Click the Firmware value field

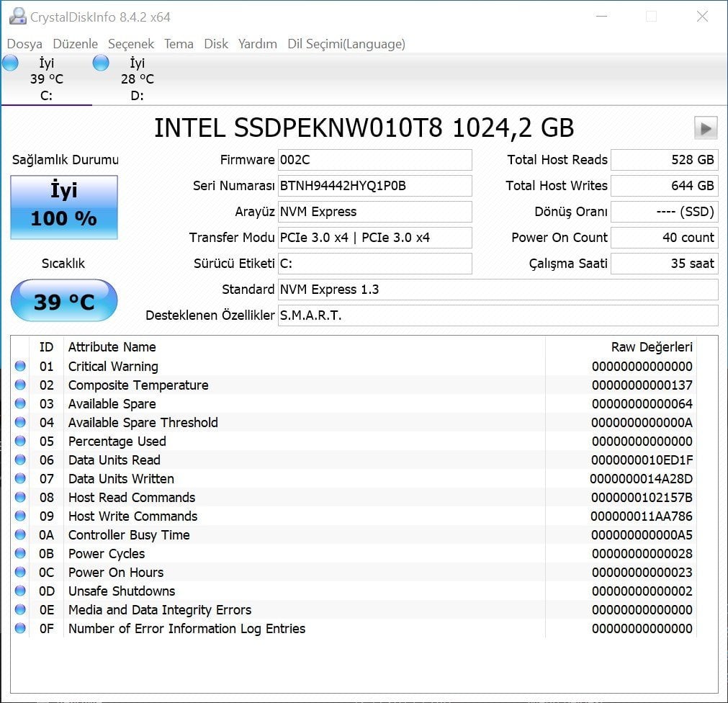(374, 160)
